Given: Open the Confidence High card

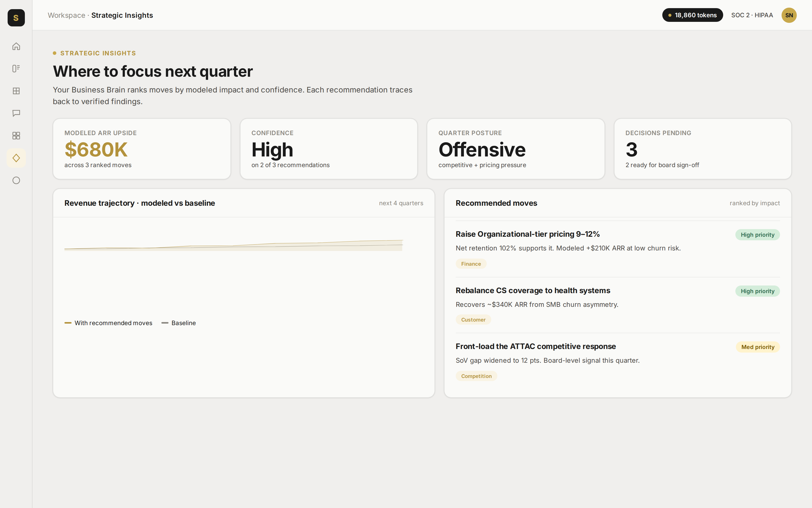Looking at the screenshot, I should point(329,149).
